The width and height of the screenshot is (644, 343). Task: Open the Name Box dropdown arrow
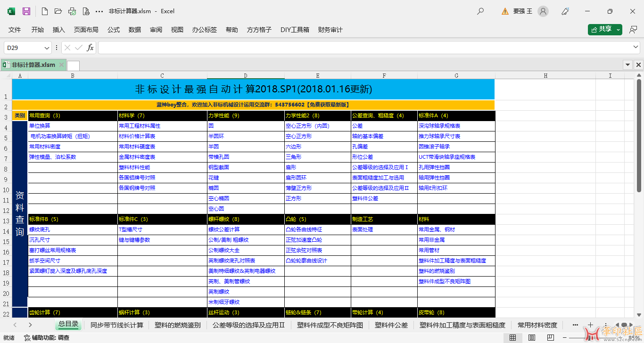pyautogui.click(x=47, y=48)
